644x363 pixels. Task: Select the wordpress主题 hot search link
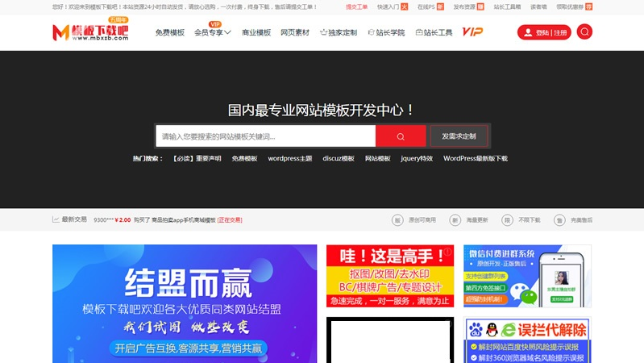coord(289,159)
